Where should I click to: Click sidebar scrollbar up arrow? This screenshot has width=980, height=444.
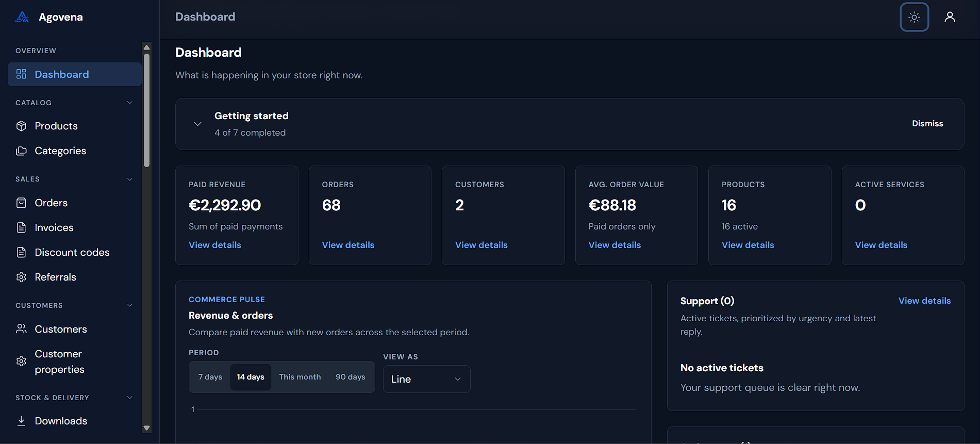click(146, 47)
